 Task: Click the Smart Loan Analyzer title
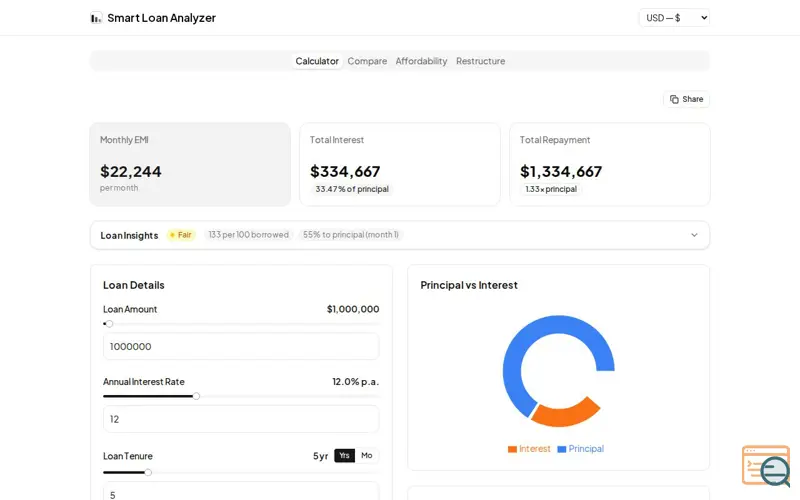pos(162,18)
